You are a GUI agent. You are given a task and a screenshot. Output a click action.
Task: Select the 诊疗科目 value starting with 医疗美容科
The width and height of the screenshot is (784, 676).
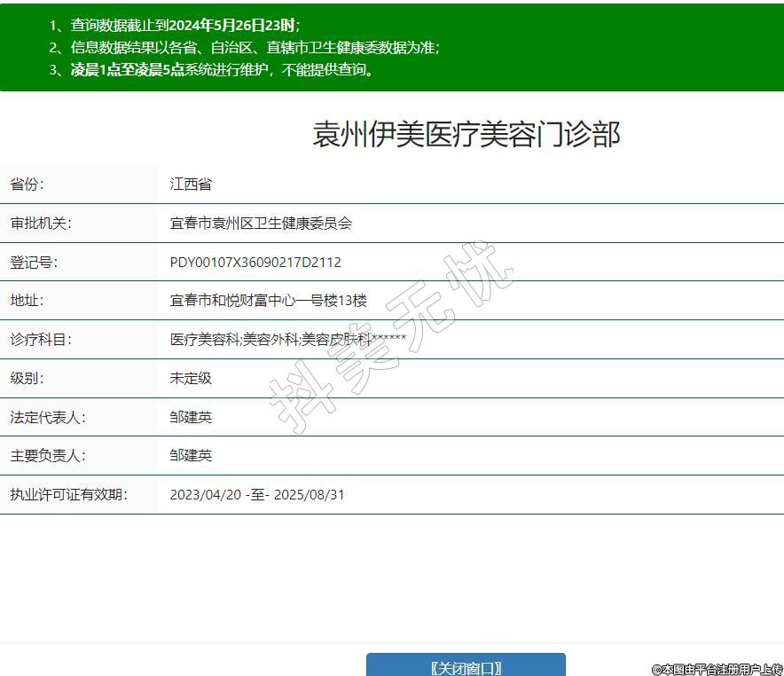288,340
